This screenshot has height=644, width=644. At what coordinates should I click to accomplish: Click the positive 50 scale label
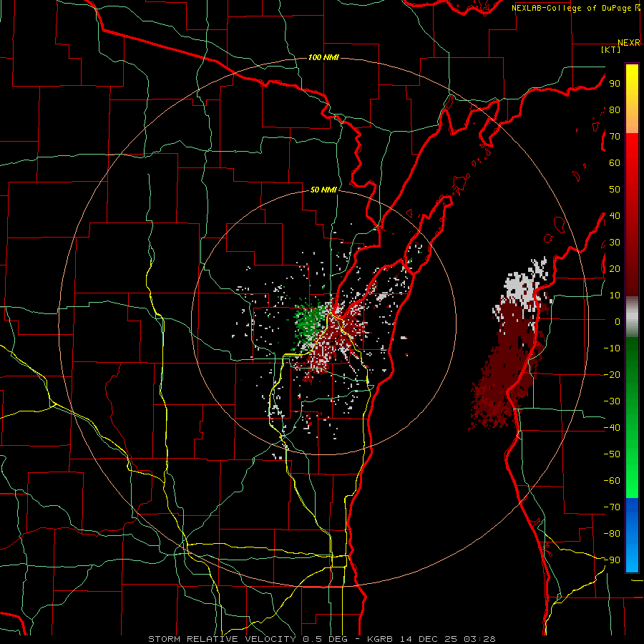[x=615, y=190]
